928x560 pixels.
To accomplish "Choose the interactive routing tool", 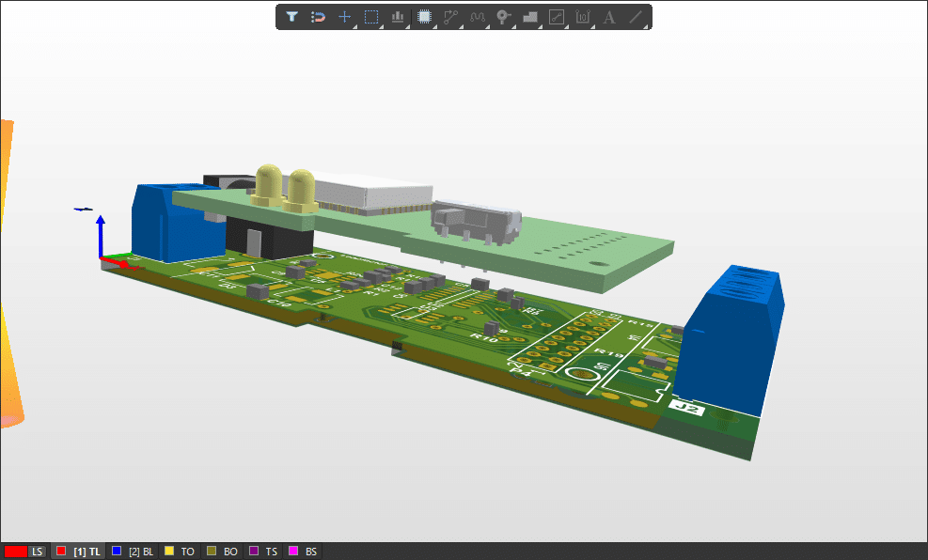I will tap(451, 16).
